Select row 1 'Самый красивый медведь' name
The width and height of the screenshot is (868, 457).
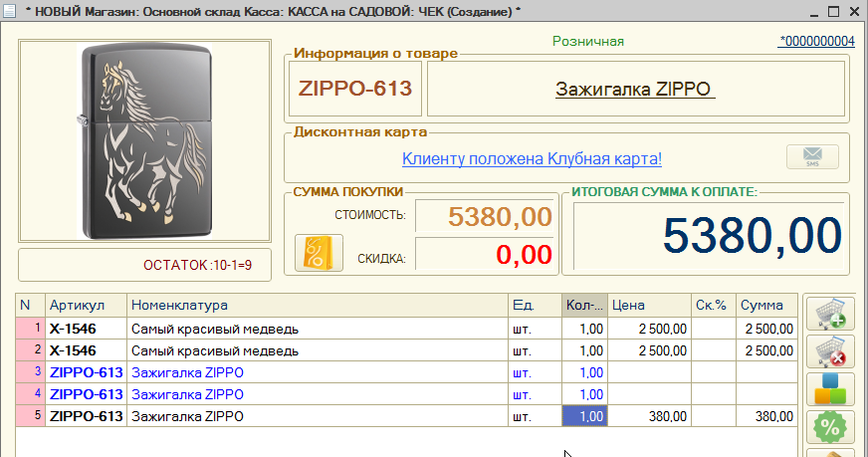click(318, 329)
